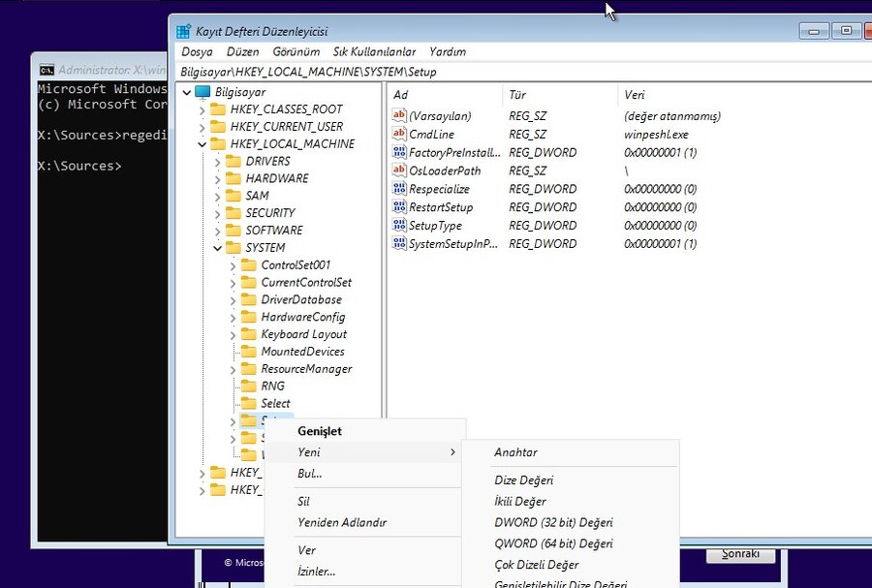The image size is (872, 588).
Task: Choose Sil in the context menu
Action: [364, 501]
